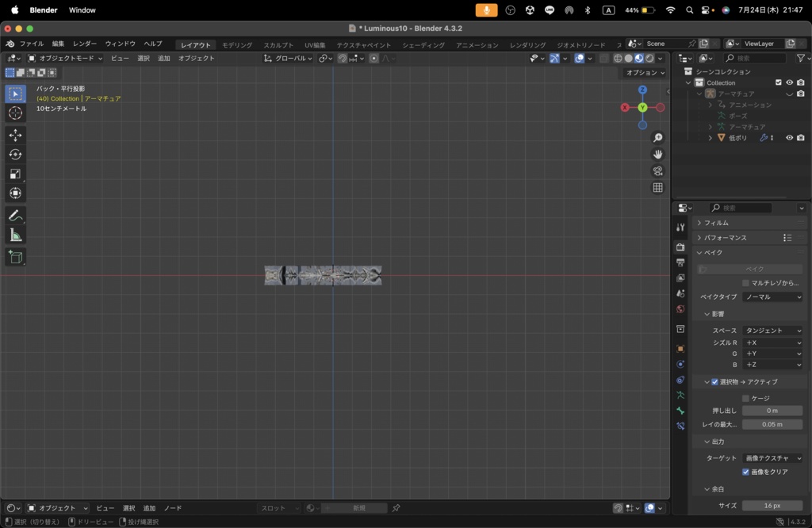812x528 pixels.
Task: Activate the Annotate pencil tool
Action: tap(16, 216)
